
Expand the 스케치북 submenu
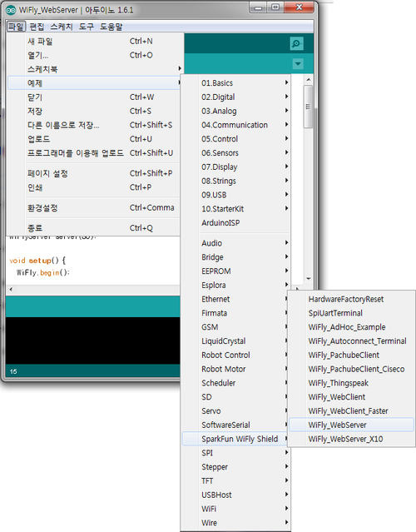click(94, 69)
